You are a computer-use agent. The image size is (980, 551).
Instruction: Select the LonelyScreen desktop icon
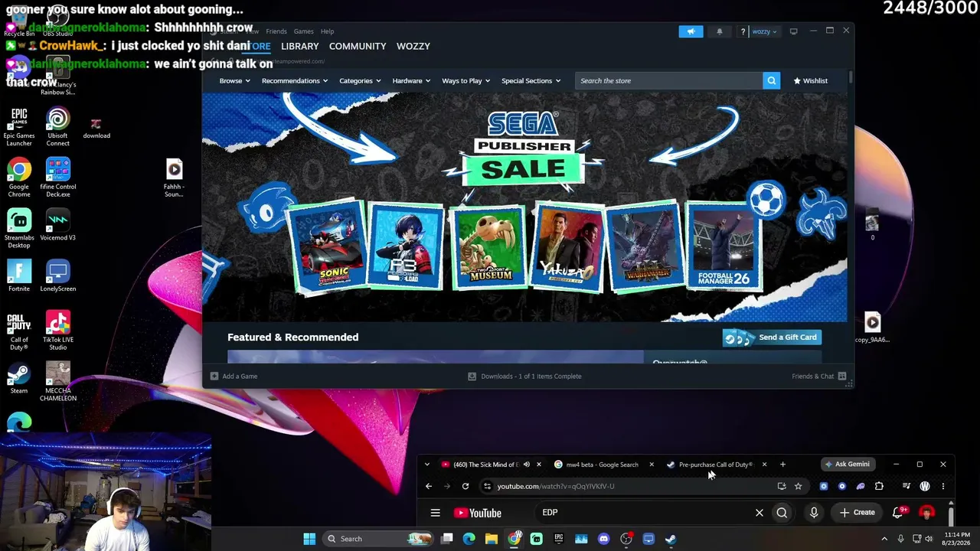pyautogui.click(x=57, y=276)
